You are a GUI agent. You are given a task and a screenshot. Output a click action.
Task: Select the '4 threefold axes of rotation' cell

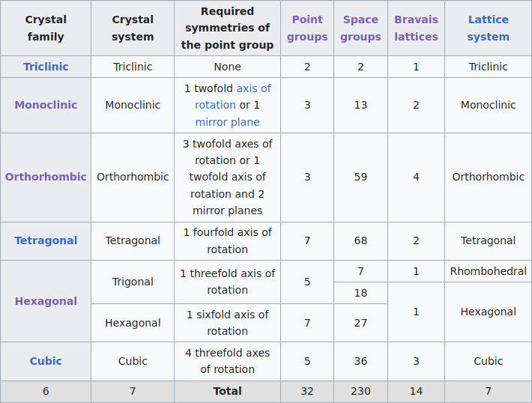point(227,361)
